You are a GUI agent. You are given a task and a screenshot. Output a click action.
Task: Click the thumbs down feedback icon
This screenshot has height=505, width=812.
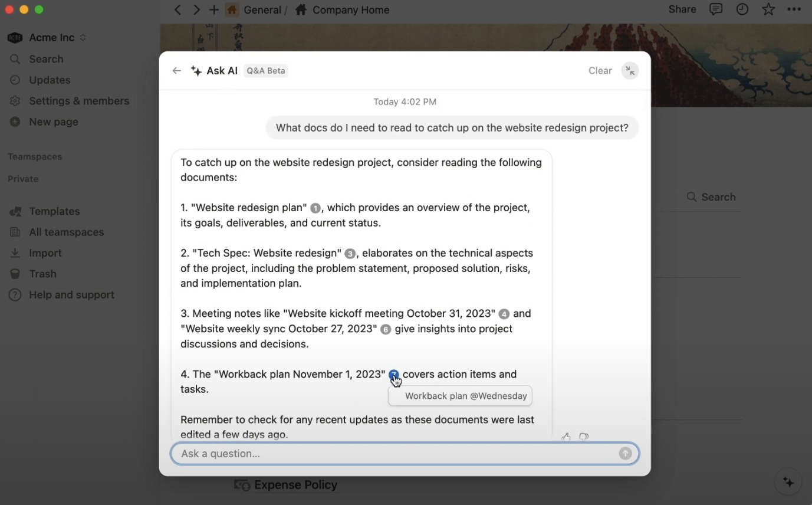tap(584, 437)
